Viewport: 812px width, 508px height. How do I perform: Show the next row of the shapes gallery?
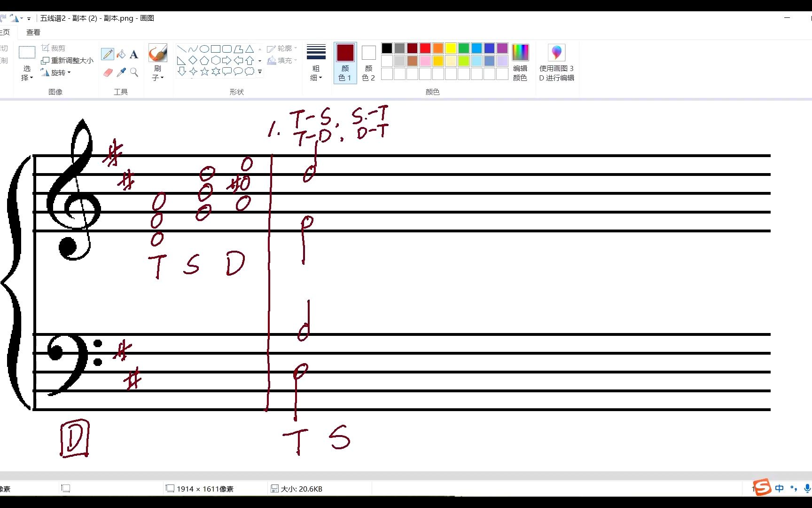(x=260, y=60)
